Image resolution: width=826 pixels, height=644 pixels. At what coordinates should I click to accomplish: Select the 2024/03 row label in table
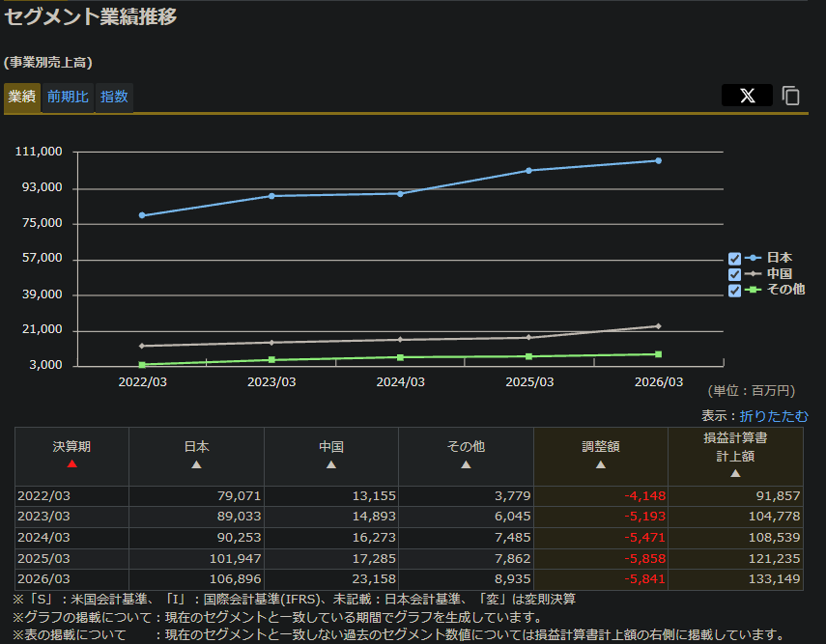43,538
